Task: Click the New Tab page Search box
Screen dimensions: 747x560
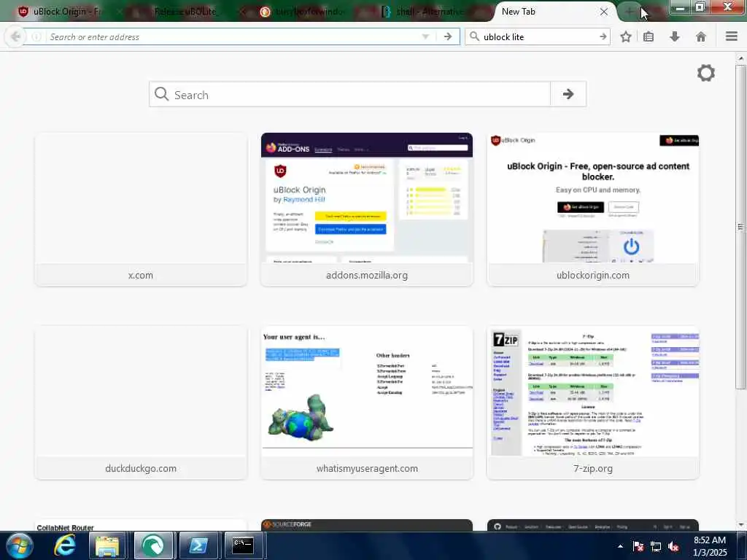Action: coord(350,94)
